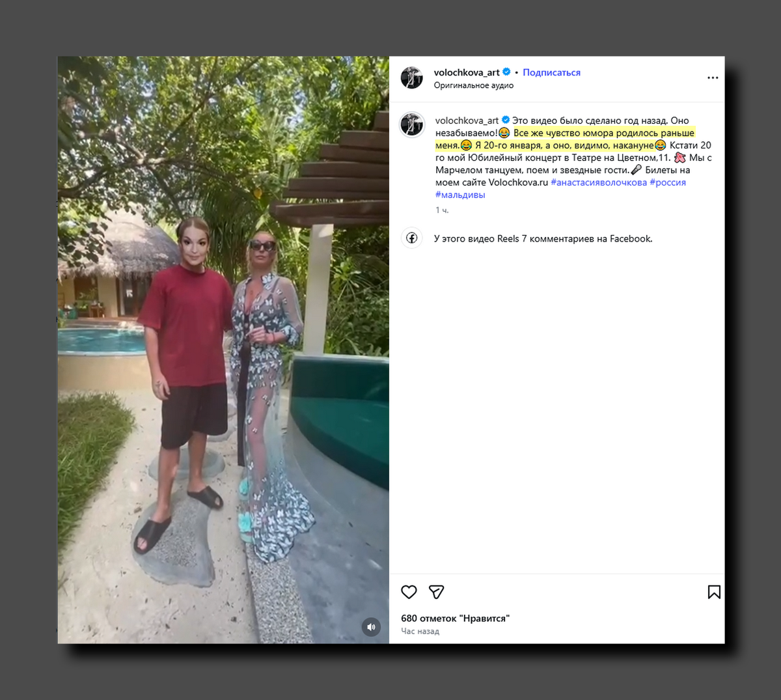Open the #мальдивы hashtag

point(460,195)
